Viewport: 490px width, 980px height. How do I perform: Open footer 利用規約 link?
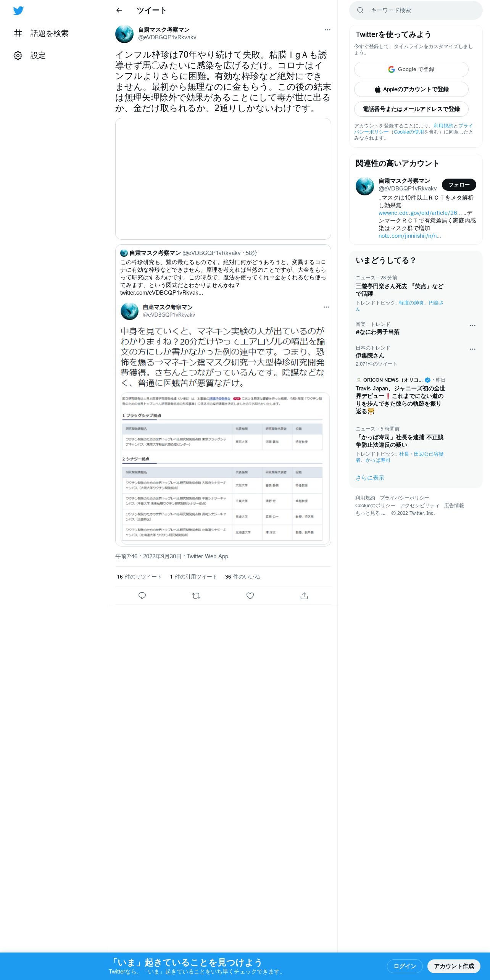(365, 498)
